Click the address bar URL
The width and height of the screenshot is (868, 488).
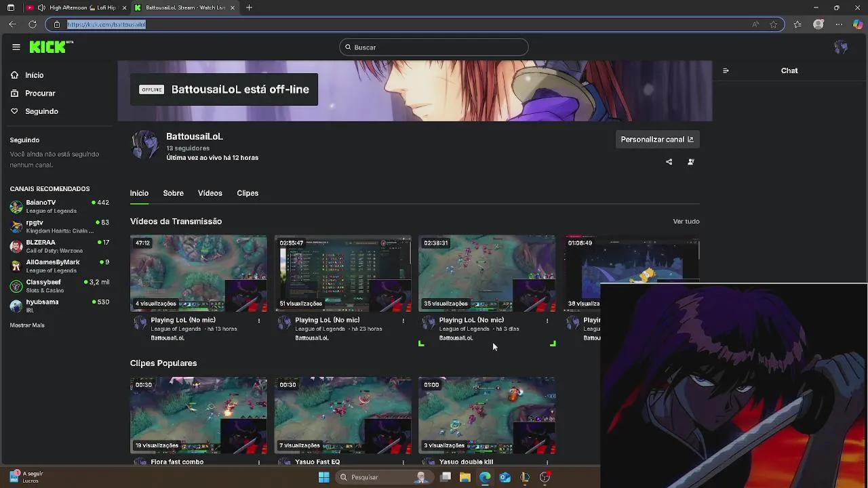point(106,24)
